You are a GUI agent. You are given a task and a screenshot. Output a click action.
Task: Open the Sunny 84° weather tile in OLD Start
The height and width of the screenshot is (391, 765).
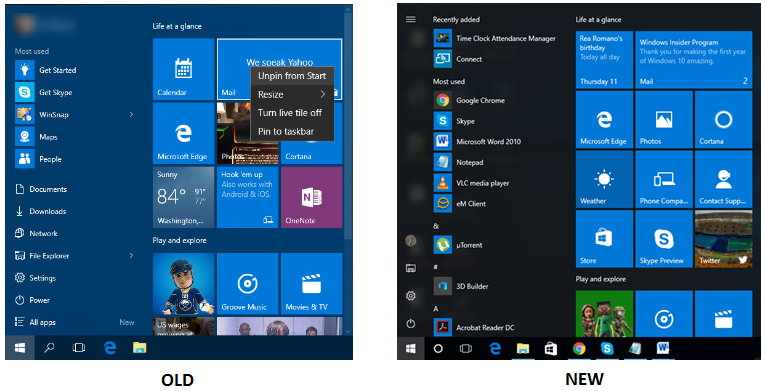[183, 197]
